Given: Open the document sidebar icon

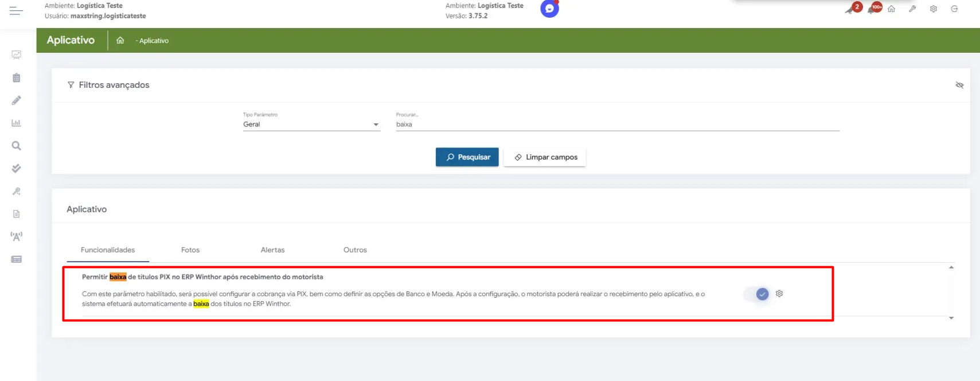Looking at the screenshot, I should [x=17, y=213].
